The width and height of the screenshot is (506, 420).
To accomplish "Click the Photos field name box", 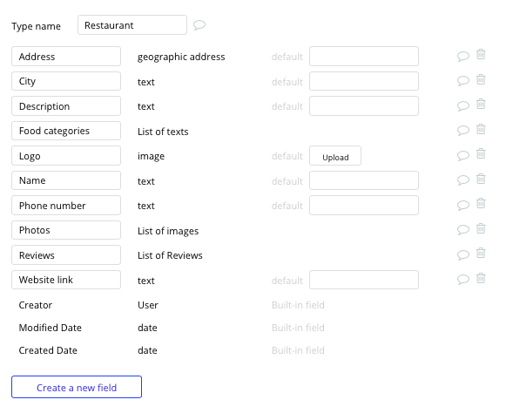I will (x=66, y=230).
